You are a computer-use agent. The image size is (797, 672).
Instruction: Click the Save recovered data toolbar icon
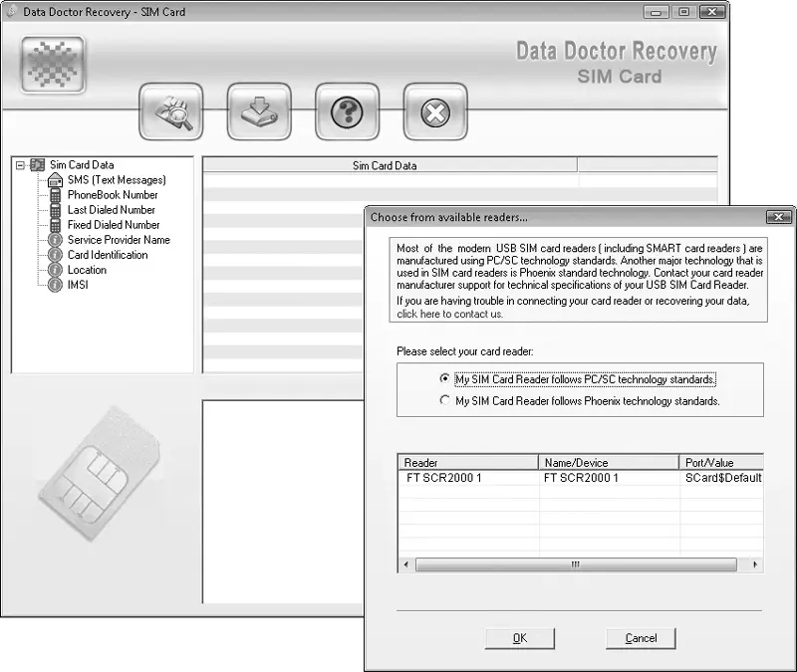[x=258, y=112]
